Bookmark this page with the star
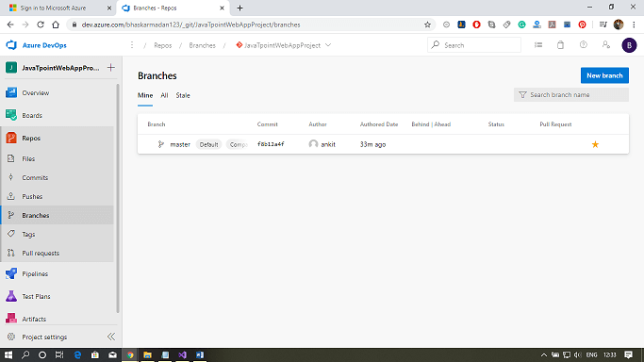644x362 pixels. coord(427,25)
